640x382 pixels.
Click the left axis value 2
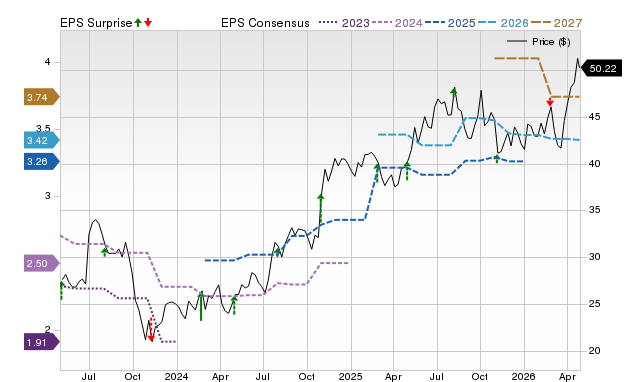point(48,329)
